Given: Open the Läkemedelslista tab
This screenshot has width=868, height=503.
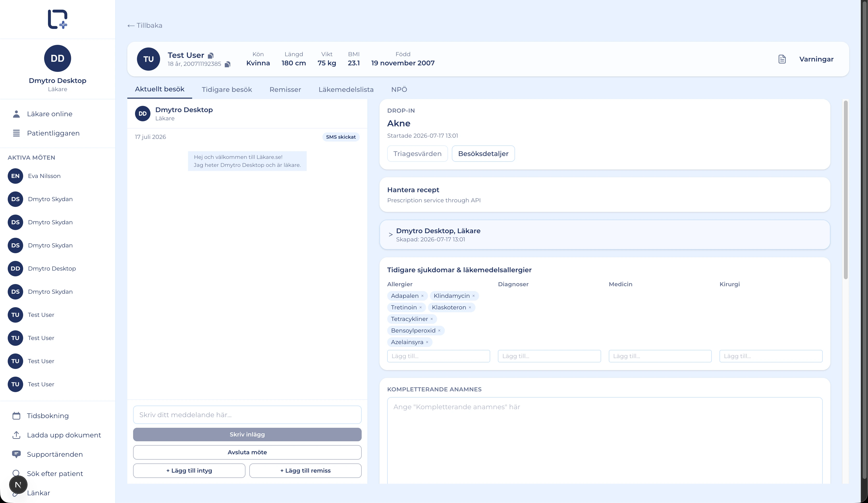Looking at the screenshot, I should coord(346,89).
